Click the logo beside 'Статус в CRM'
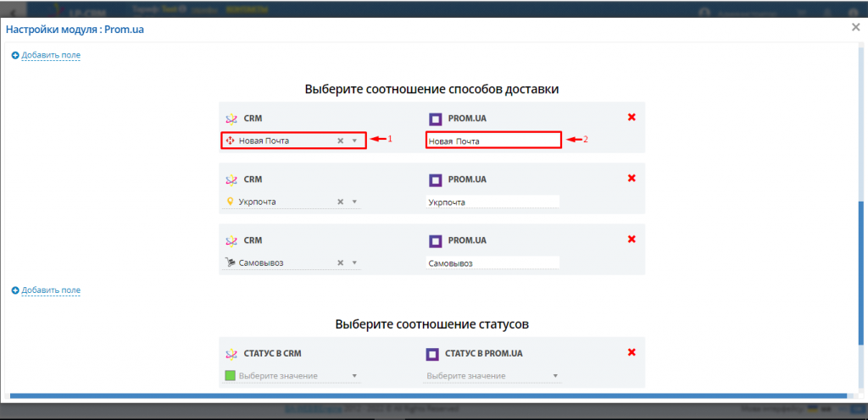The image size is (868, 420). 231,354
